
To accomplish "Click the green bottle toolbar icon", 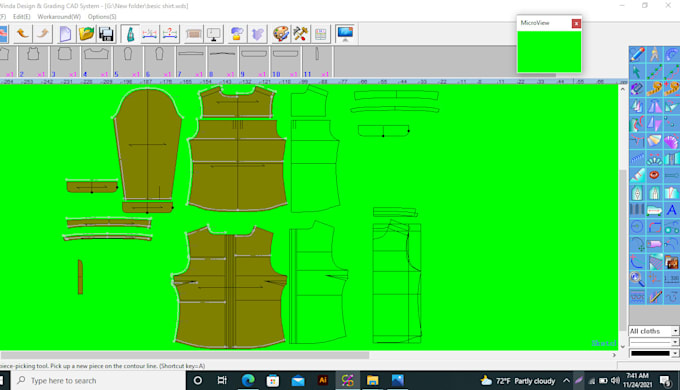I will click(130, 34).
